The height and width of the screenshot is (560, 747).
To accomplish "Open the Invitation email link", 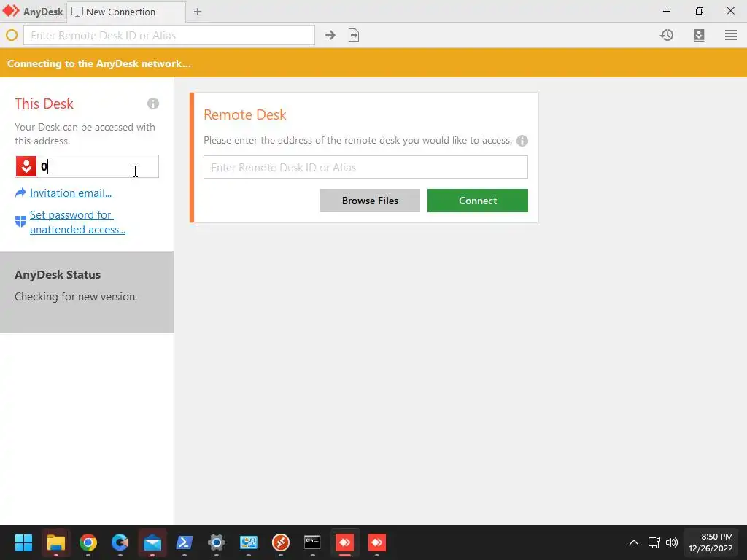I will coord(71,192).
